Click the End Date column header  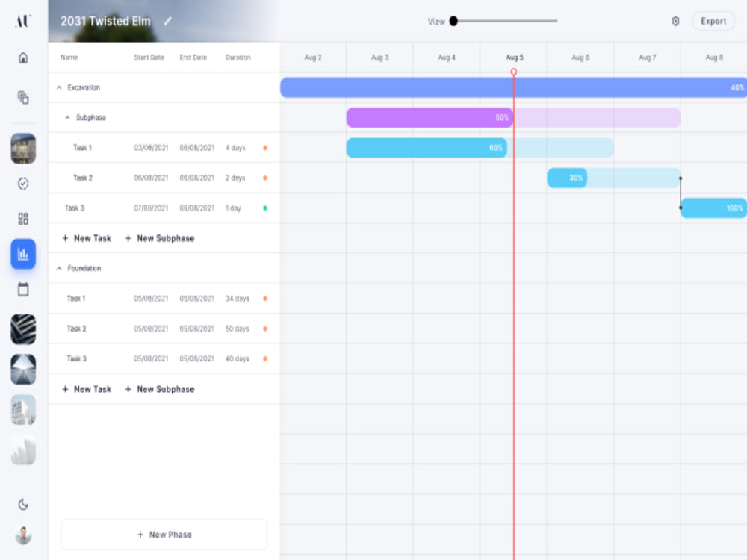(x=193, y=57)
